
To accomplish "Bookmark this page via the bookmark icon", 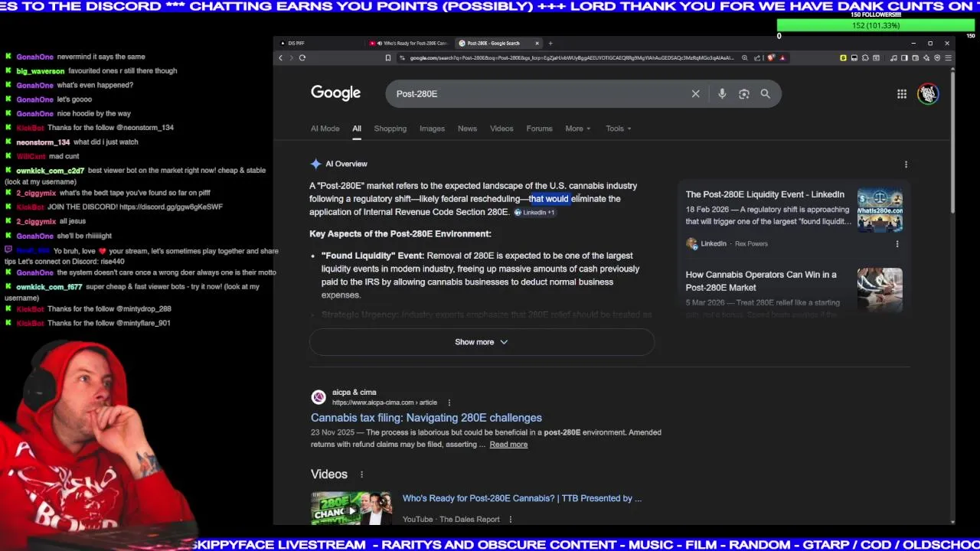I will (388, 58).
